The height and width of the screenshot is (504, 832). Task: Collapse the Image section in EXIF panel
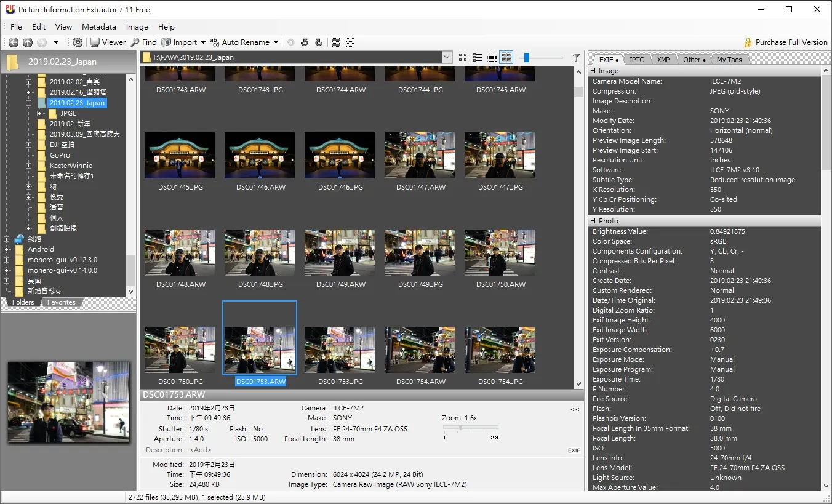[593, 71]
